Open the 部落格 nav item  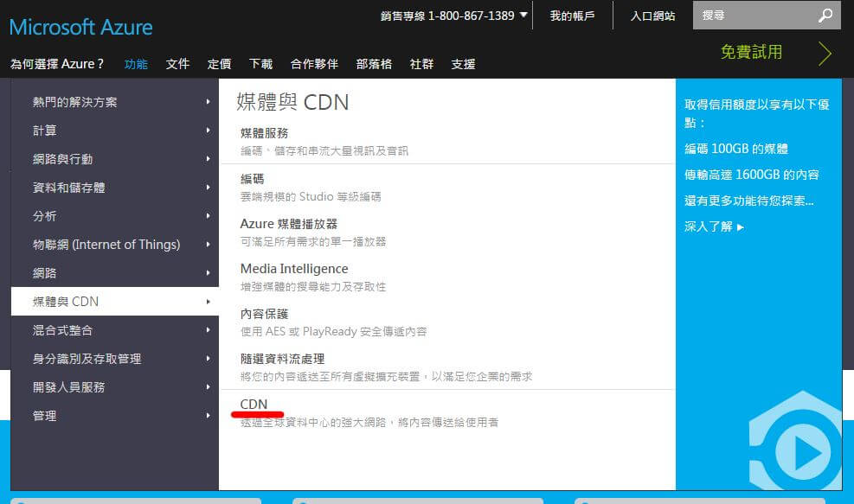click(374, 64)
